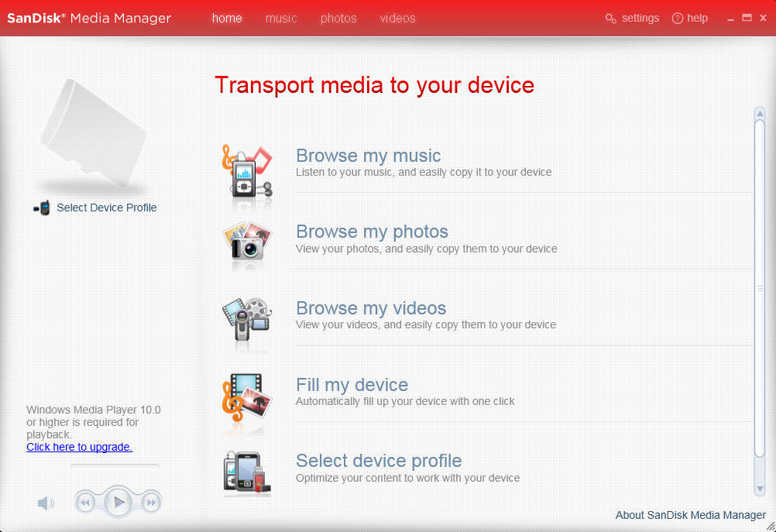776x532 pixels.
Task: Click the playback progress slider track
Action: point(114,465)
